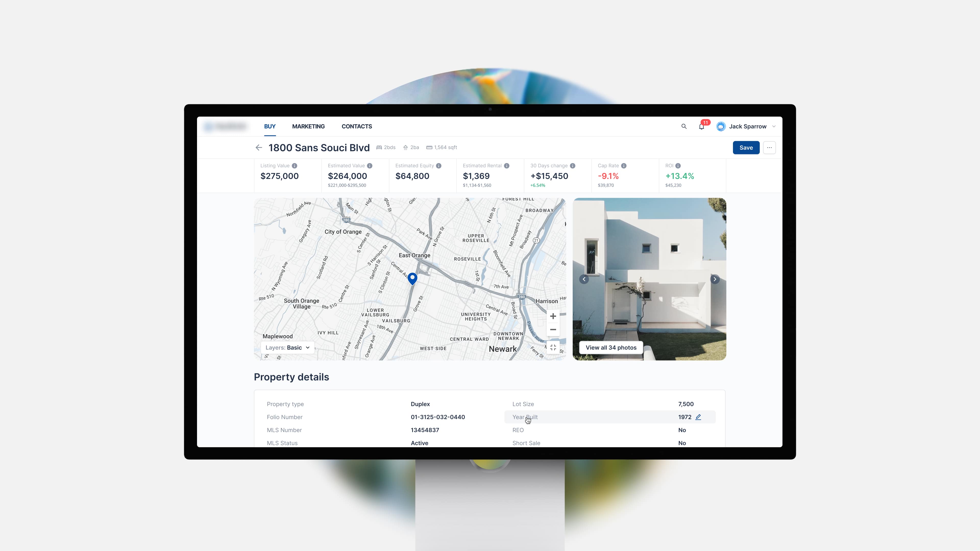Zoom in on the map
The width and height of the screenshot is (980, 551).
coord(553,316)
